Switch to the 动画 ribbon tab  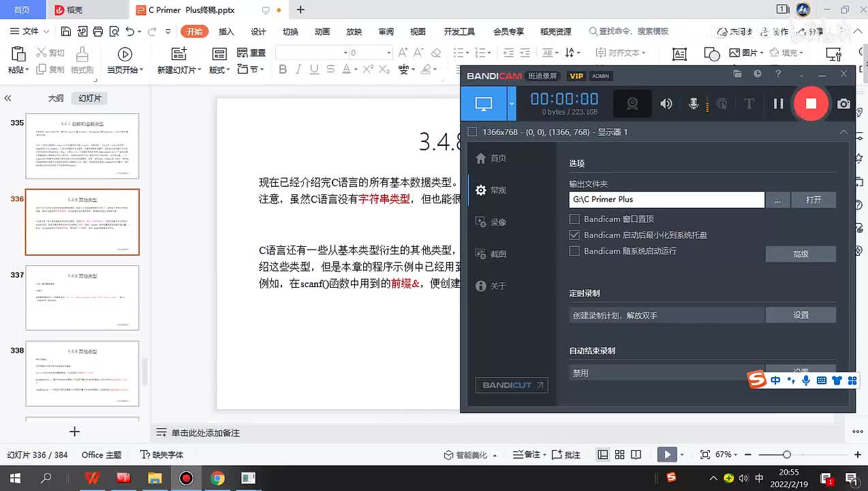(x=322, y=31)
